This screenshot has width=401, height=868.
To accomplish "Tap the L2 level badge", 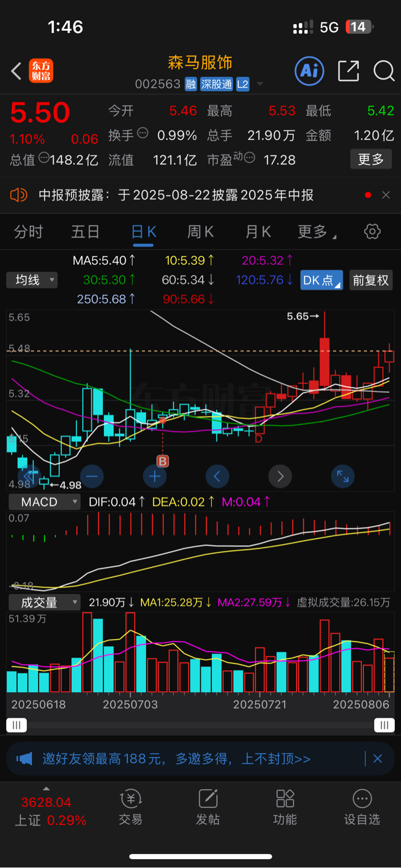I will [x=243, y=84].
